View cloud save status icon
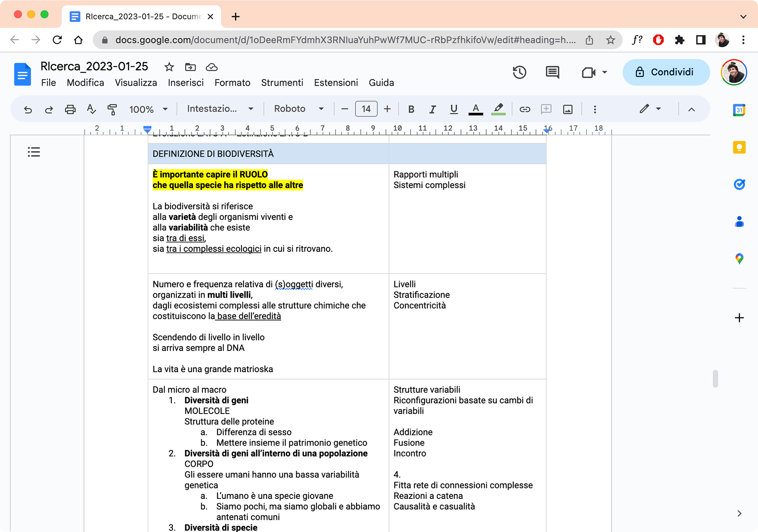Viewport: 758px width, 532px height. coord(212,67)
